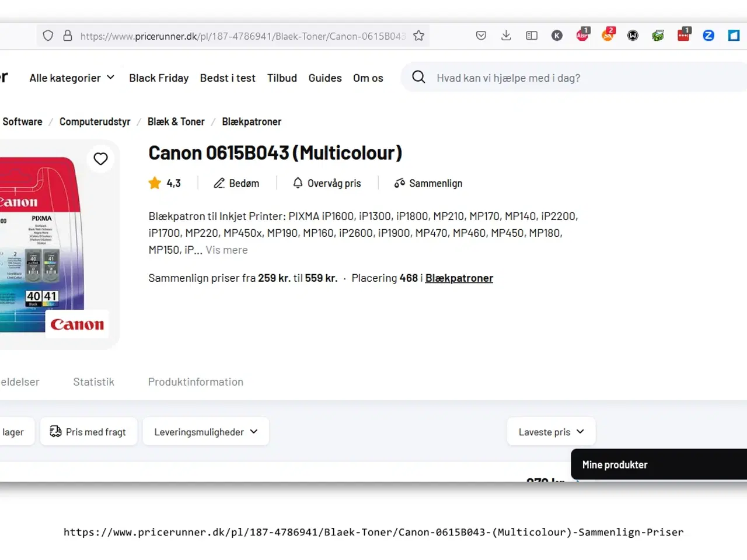747x560 pixels.
Task: Expand the Alle kategorier menu
Action: pyautogui.click(x=72, y=78)
